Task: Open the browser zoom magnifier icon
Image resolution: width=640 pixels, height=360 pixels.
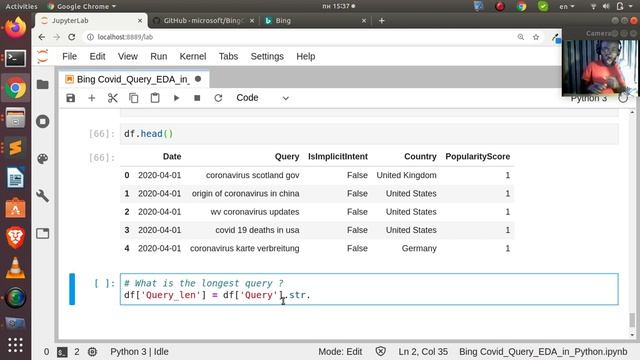Action: 521,37
